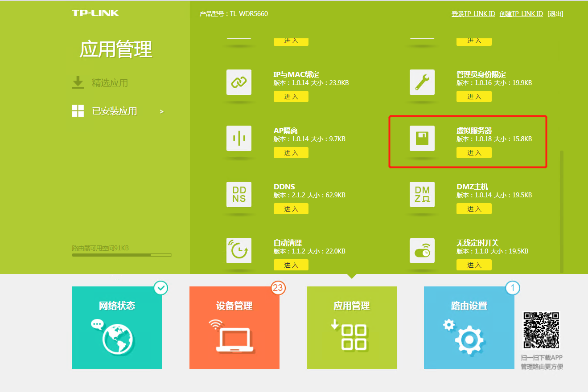Click 进入 for AP隔离
The height and width of the screenshot is (392, 588).
point(291,153)
